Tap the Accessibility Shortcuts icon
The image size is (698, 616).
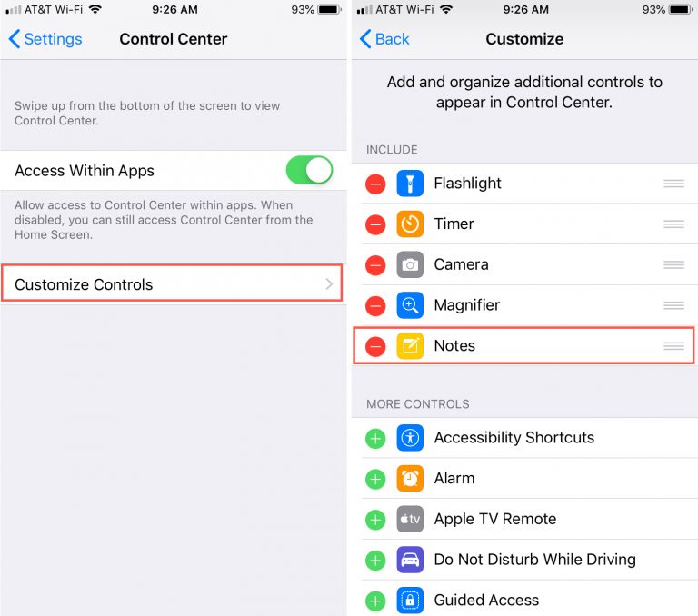410,438
